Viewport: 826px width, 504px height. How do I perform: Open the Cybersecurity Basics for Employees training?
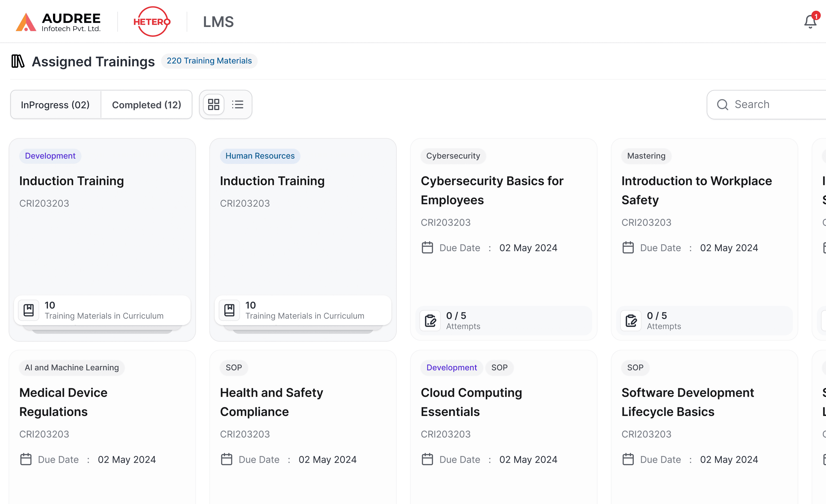point(492,190)
